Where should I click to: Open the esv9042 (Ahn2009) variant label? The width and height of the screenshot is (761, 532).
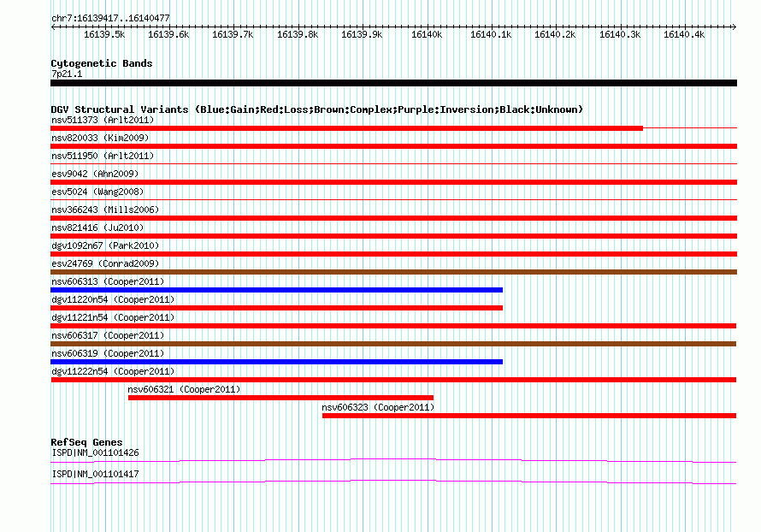95,174
